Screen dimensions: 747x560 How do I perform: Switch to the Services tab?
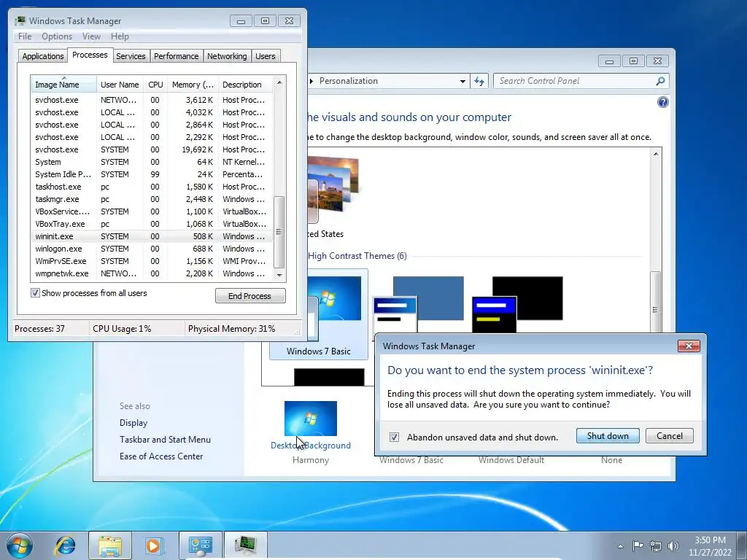(131, 56)
